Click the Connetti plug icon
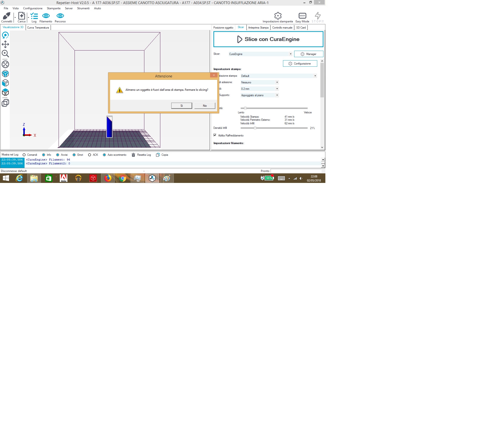This screenshot has width=484, height=448. pos(6,16)
